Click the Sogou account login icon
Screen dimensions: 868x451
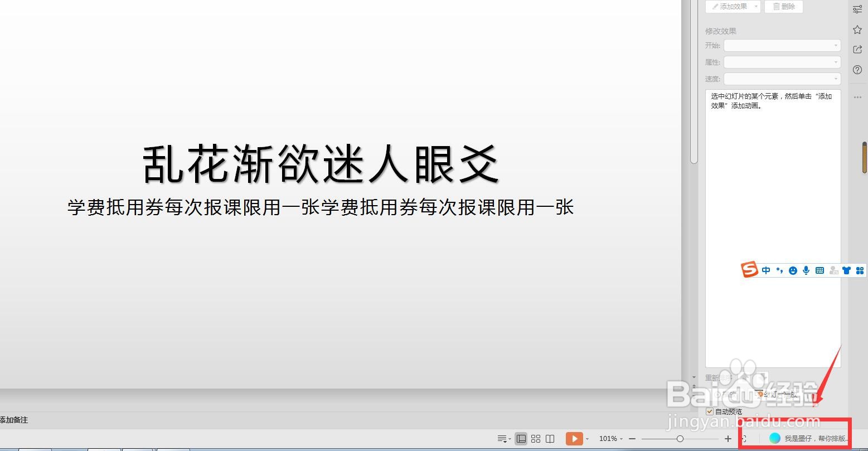coord(833,270)
